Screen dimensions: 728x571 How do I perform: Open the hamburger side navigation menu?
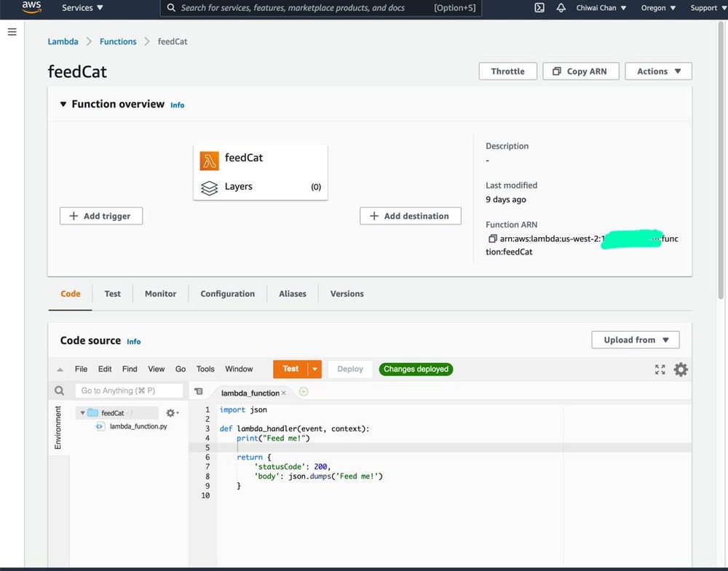point(12,32)
